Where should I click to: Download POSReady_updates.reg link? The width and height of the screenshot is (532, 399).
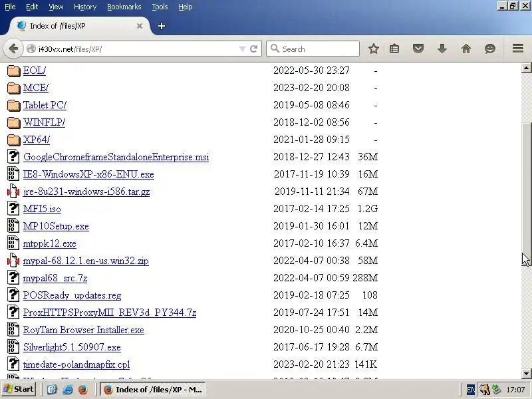tap(72, 295)
